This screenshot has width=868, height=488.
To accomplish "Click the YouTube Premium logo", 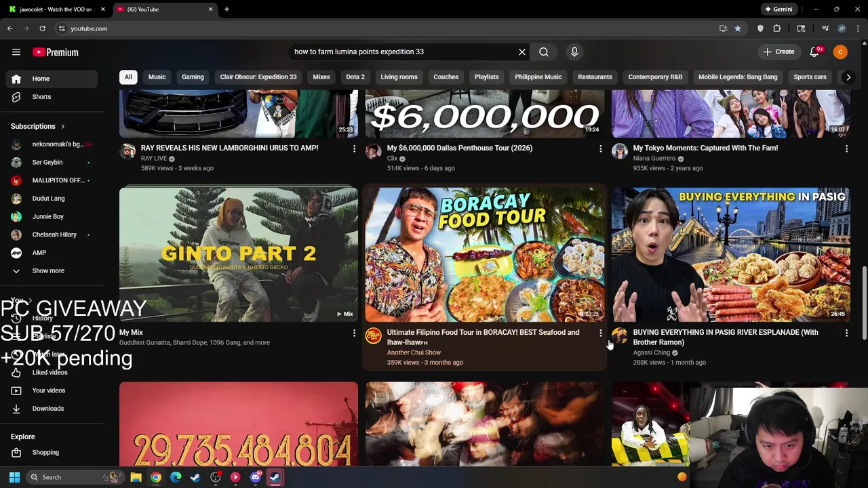I will (x=56, y=52).
